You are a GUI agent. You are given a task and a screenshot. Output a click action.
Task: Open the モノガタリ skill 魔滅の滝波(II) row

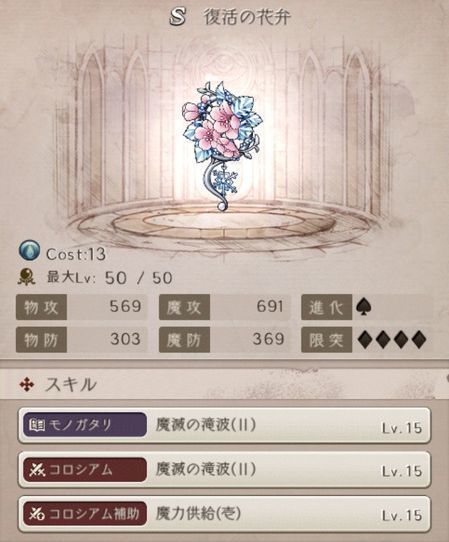[224, 425]
